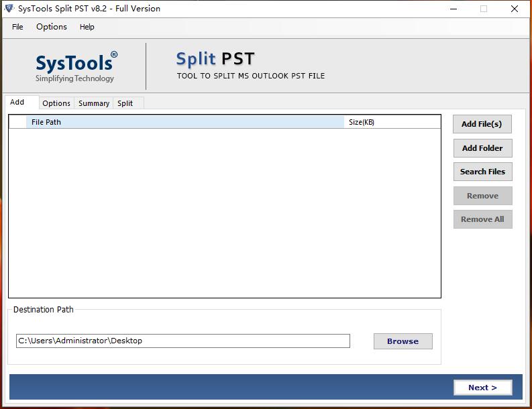Open the Options menu in menu bar

pos(52,27)
